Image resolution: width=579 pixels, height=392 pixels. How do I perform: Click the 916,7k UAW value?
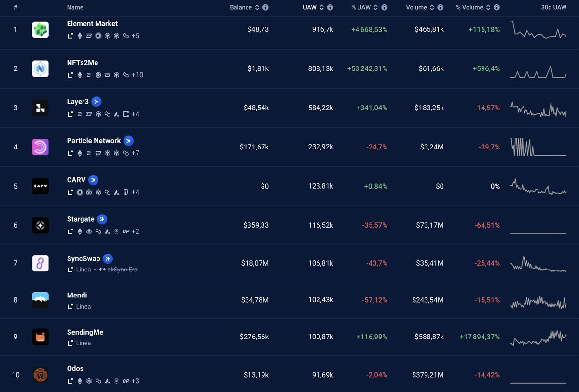point(323,29)
